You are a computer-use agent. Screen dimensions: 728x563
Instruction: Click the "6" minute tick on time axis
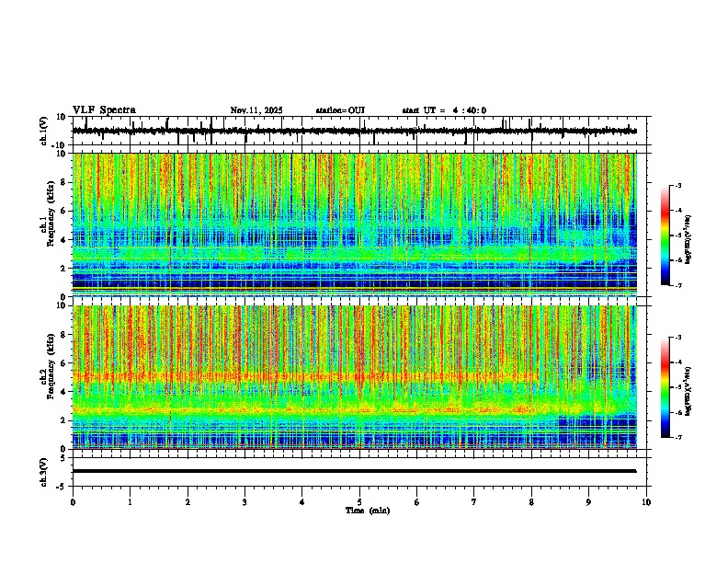417,502
